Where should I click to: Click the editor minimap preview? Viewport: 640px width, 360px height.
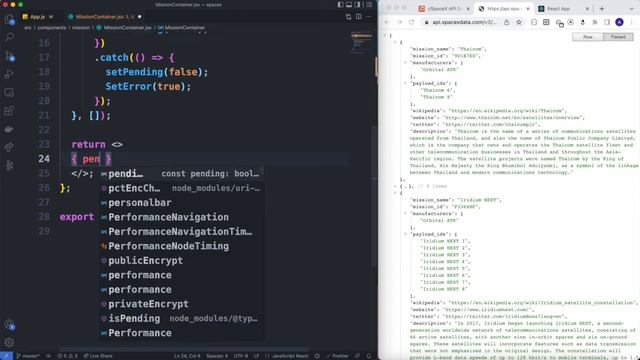(x=361, y=42)
